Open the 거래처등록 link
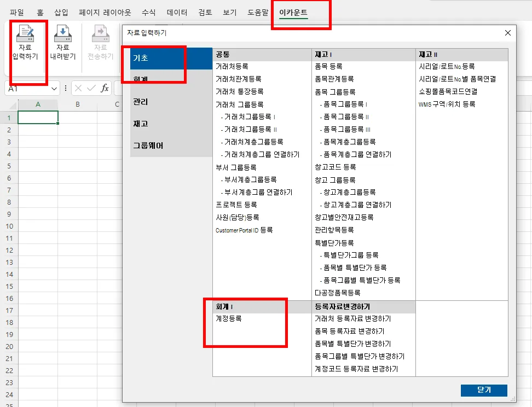 232,67
